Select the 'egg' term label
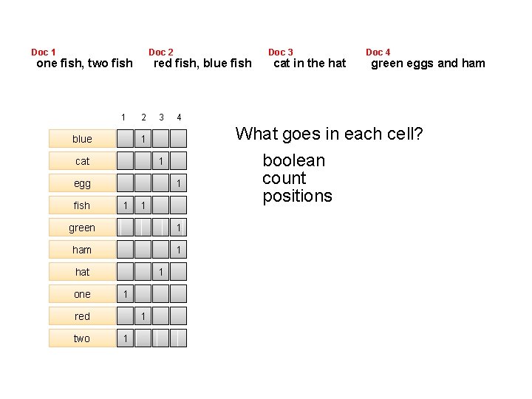The image size is (532, 399). [82, 183]
